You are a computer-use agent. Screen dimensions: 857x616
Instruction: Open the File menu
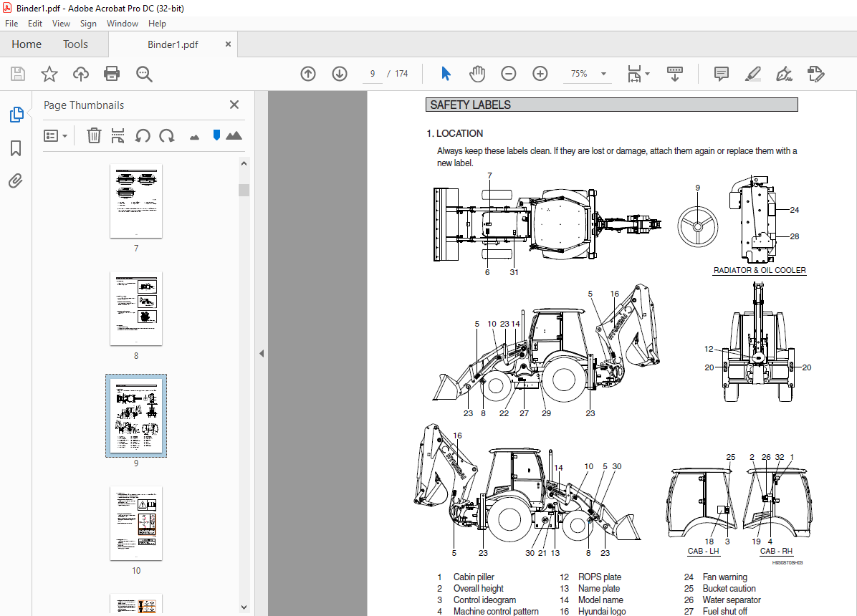click(11, 24)
